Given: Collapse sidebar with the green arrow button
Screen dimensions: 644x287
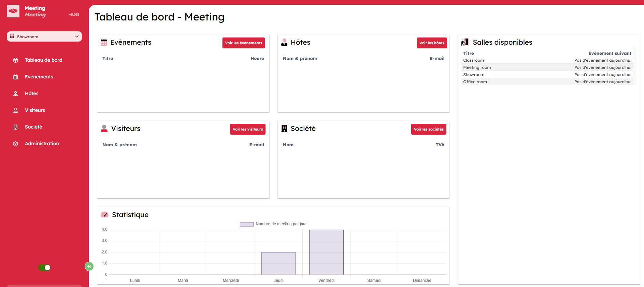Looking at the screenshot, I should [89, 266].
